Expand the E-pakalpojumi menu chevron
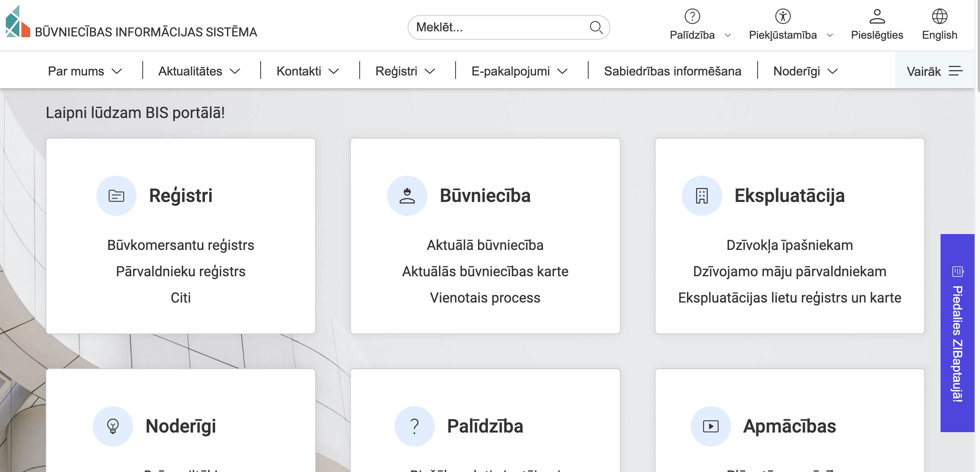The width and height of the screenshot is (980, 472). (x=562, y=72)
